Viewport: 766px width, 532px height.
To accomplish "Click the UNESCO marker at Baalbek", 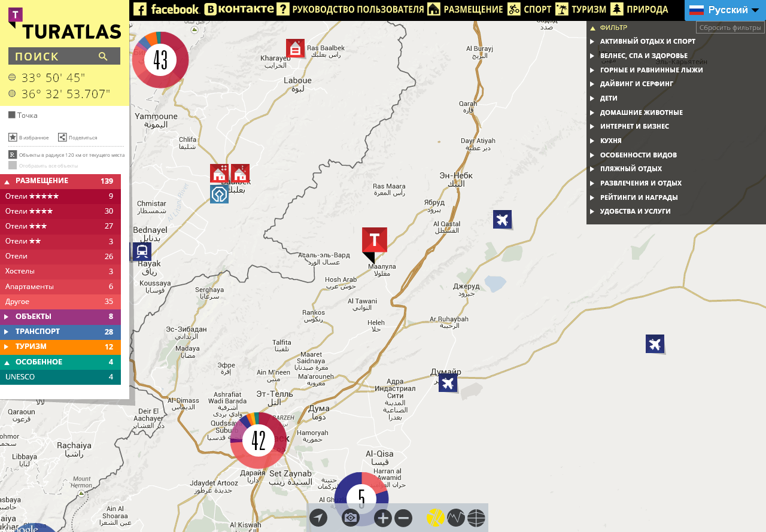I will pos(219,194).
